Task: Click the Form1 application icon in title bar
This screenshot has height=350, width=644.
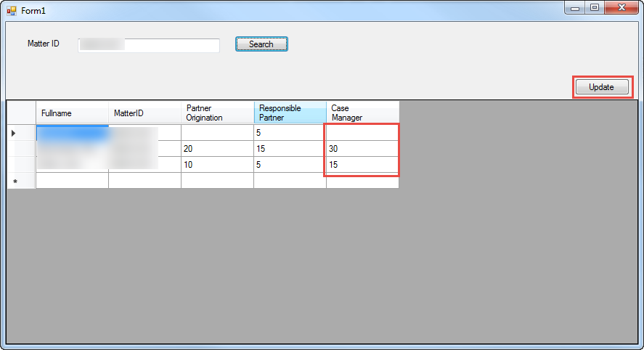Action: (x=12, y=11)
